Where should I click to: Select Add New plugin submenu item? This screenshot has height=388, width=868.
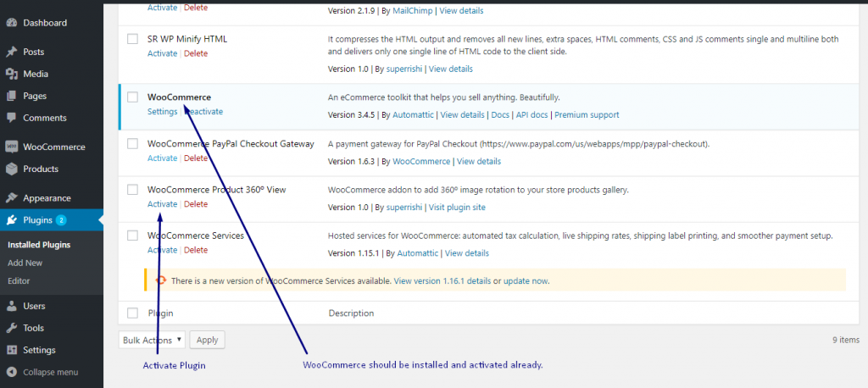25,263
